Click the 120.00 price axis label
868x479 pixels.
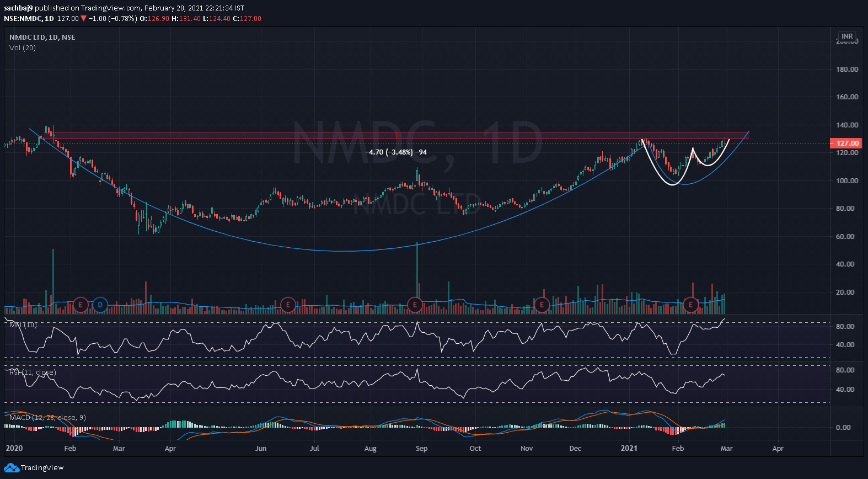click(x=847, y=152)
